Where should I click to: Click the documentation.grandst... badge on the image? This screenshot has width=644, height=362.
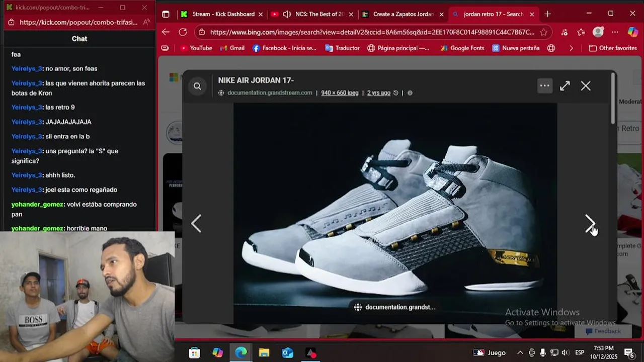(395, 307)
